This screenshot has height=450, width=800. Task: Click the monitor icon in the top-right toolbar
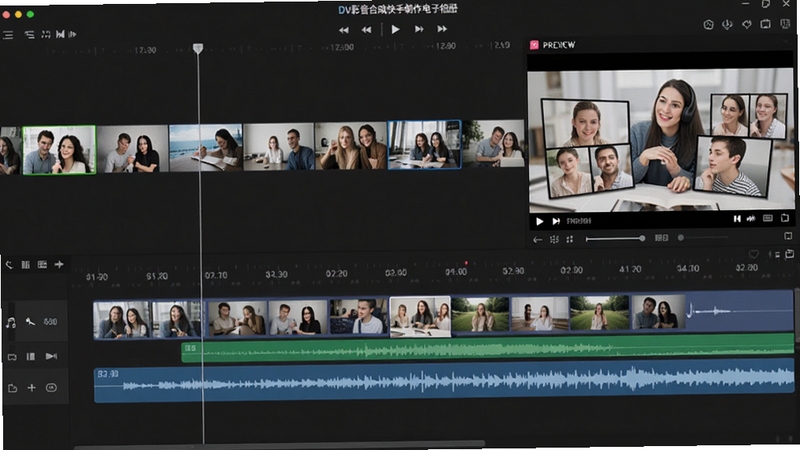point(765,23)
